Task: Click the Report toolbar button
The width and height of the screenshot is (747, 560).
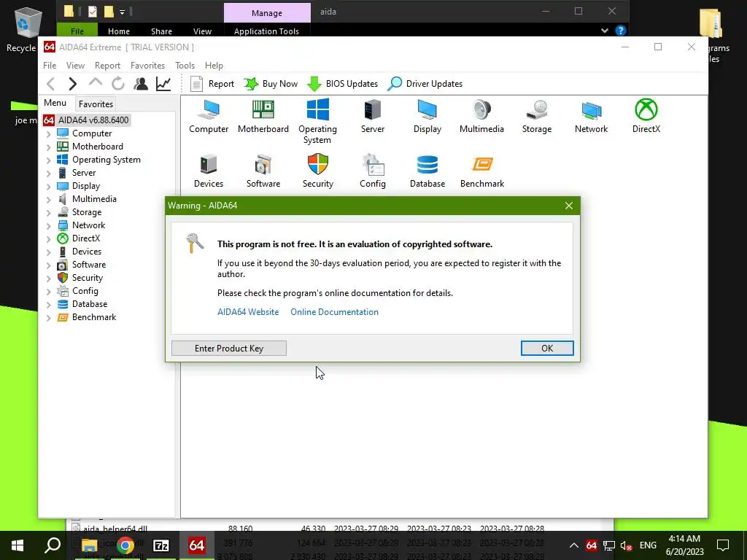Action: tap(212, 84)
